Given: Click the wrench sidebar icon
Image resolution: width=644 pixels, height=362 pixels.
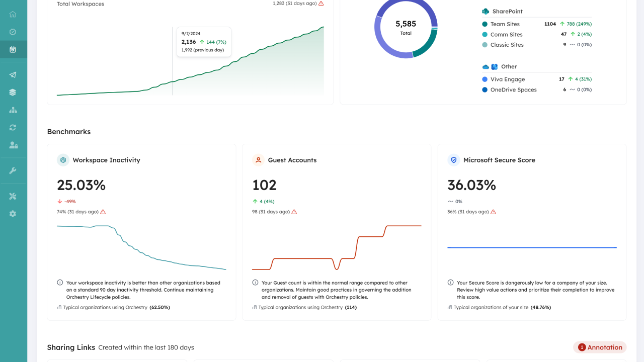Looking at the screenshot, I should tap(13, 171).
